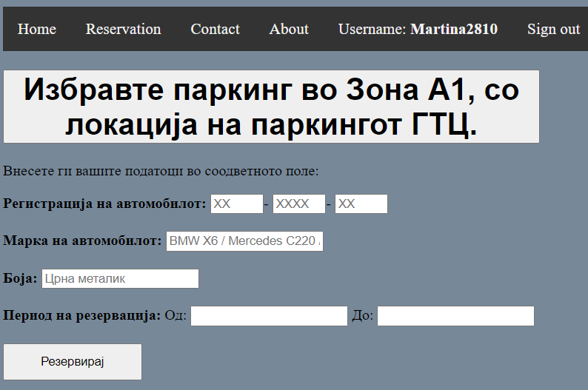The width and height of the screenshot is (588, 390).
Task: Click the Период на резервација label
Action: tap(81, 316)
